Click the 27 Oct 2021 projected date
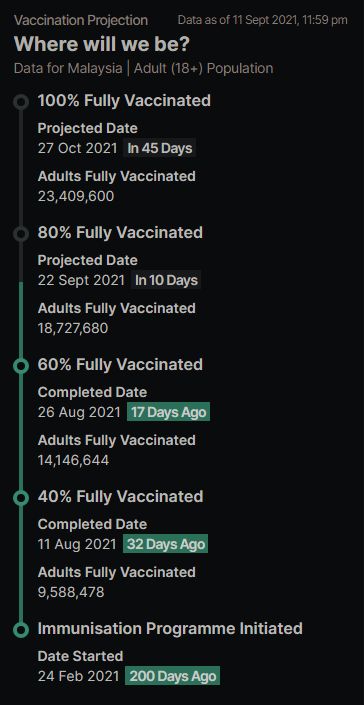The height and width of the screenshot is (705, 364). pyautogui.click(x=77, y=148)
